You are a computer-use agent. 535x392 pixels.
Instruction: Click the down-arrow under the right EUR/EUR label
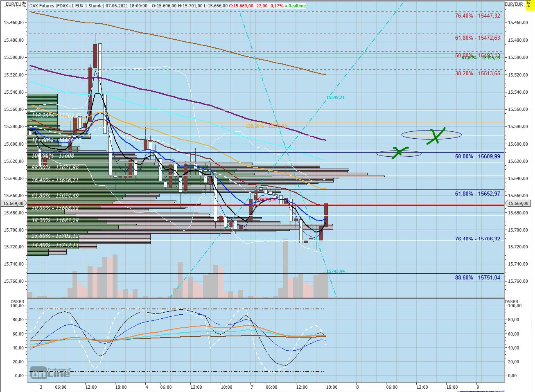(528, 6)
